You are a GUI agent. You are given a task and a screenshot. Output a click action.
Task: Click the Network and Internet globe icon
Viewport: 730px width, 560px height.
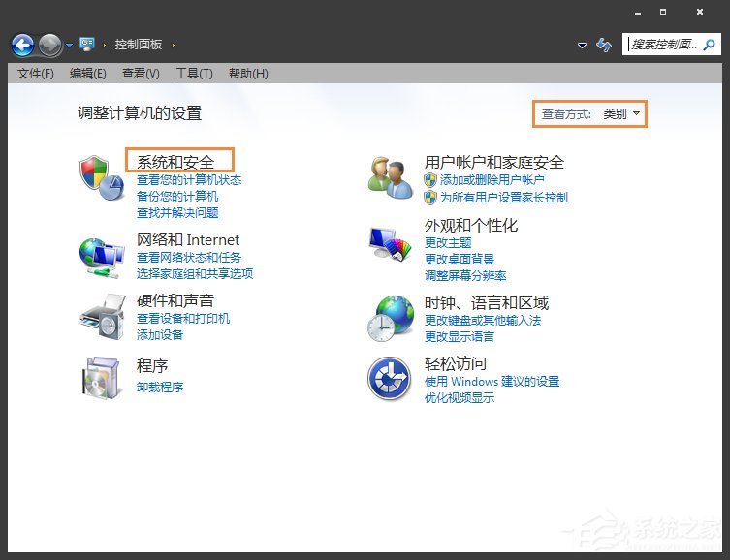tap(102, 258)
